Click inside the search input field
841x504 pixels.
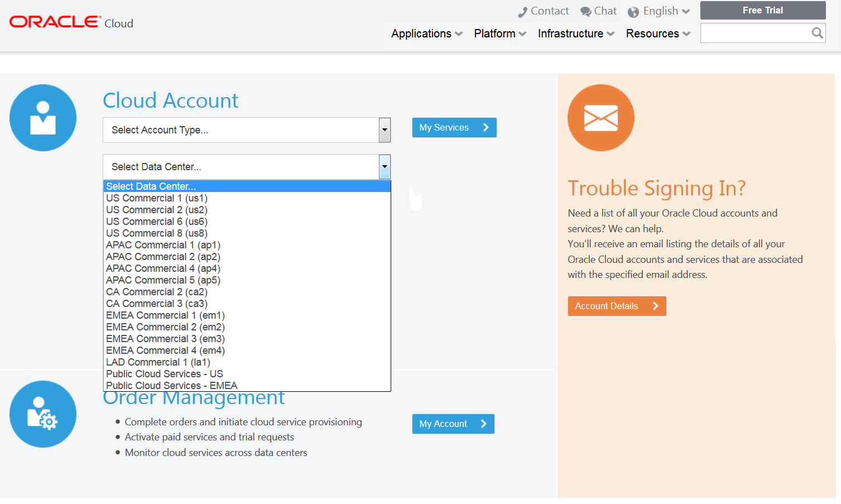click(x=753, y=33)
